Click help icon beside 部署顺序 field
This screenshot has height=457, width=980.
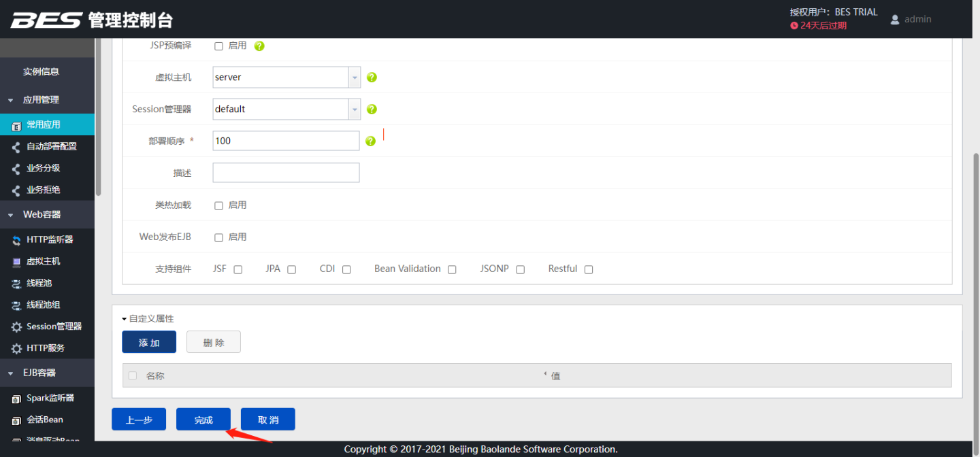370,141
